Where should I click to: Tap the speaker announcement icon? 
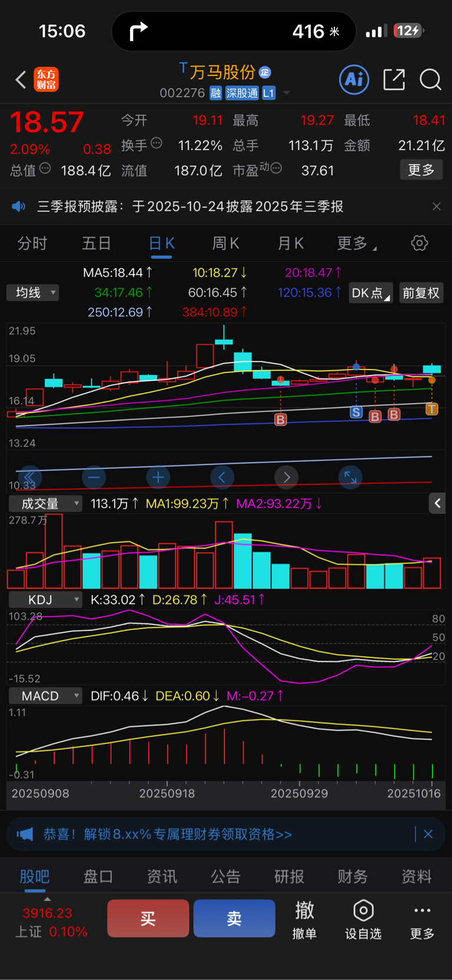coord(19,206)
